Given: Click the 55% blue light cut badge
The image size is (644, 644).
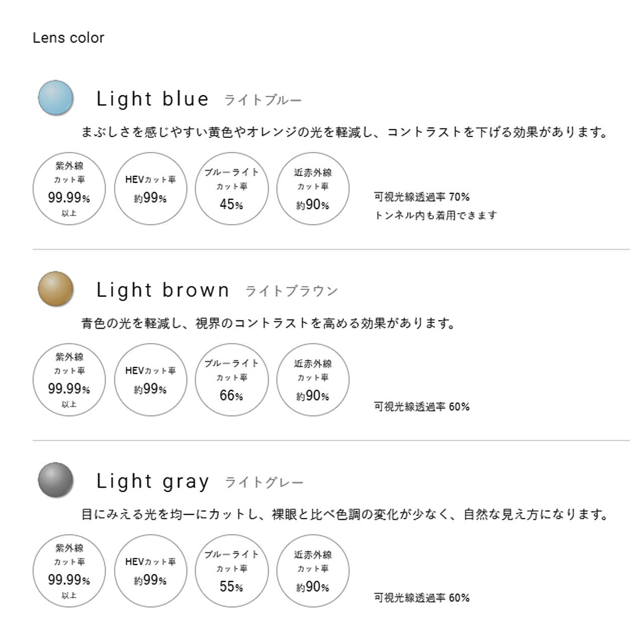Looking at the screenshot, I should click(231, 571).
